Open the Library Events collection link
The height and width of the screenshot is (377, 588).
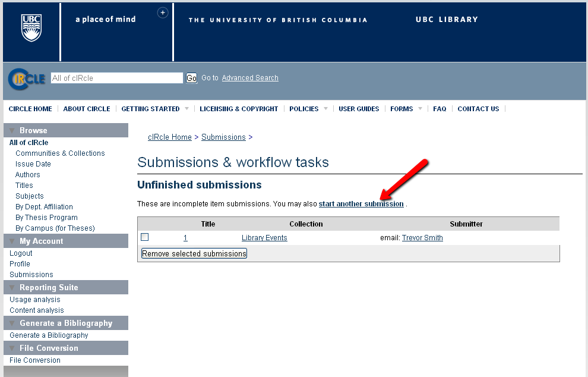[x=264, y=238]
